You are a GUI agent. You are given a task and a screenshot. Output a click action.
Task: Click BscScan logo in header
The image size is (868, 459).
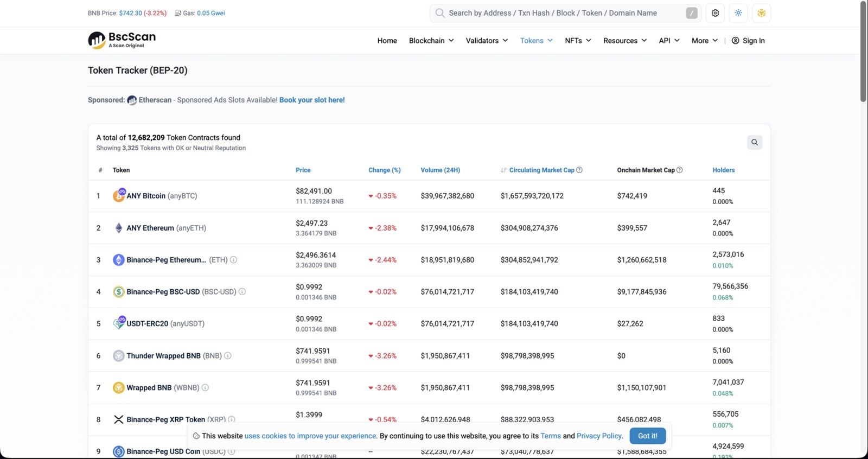tap(122, 40)
